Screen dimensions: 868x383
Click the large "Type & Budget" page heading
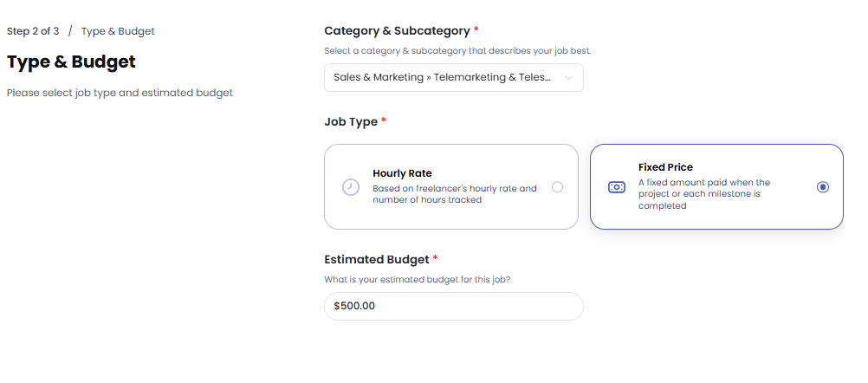tap(71, 62)
